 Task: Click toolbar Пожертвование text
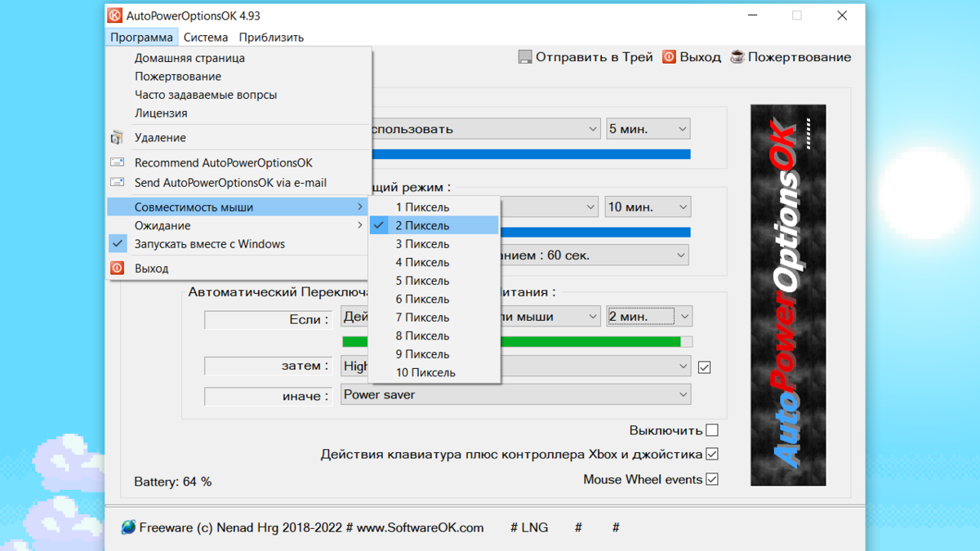pos(800,57)
